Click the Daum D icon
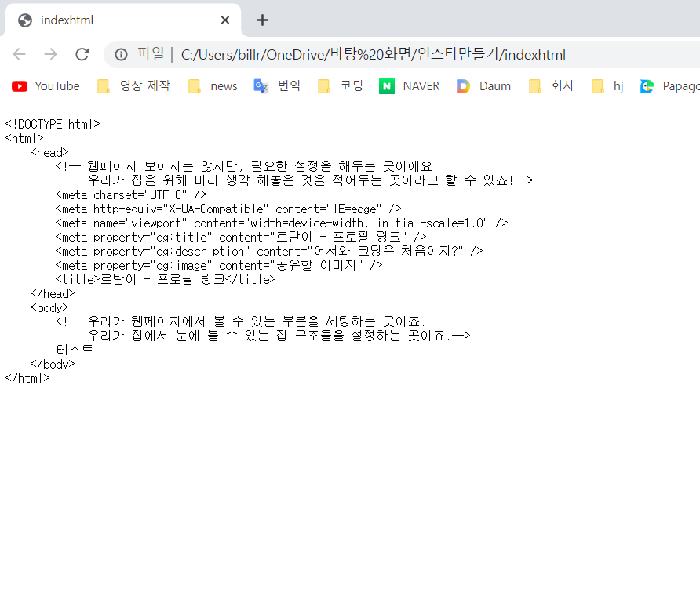Viewport: 700px width, 592px height. click(463, 86)
